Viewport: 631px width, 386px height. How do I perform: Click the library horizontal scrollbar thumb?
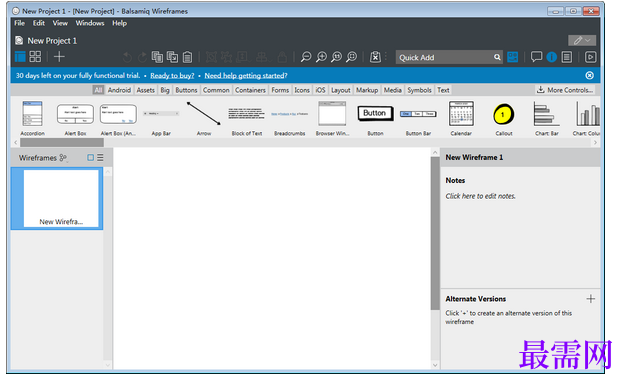62,142
